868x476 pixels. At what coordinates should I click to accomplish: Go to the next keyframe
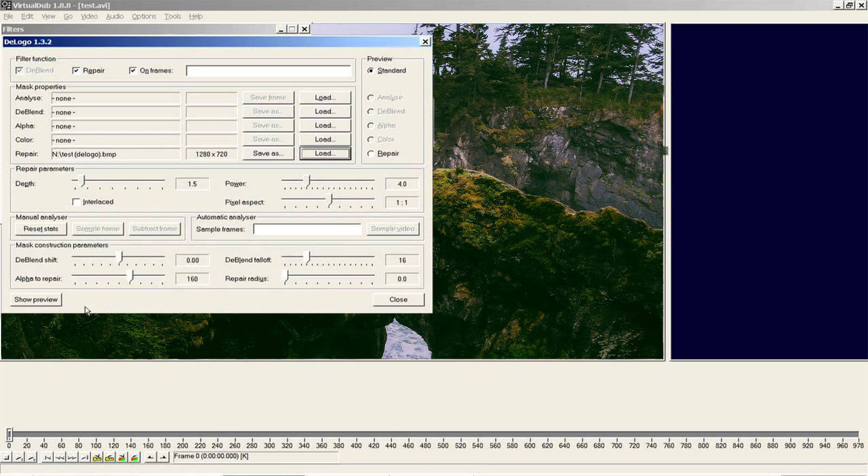tap(110, 458)
